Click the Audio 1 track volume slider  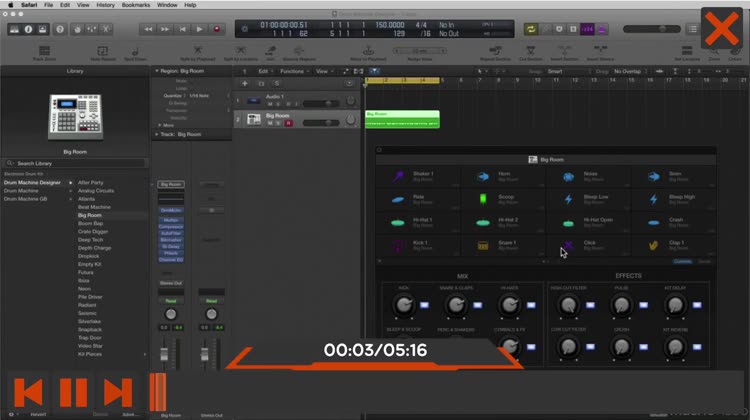(320, 103)
